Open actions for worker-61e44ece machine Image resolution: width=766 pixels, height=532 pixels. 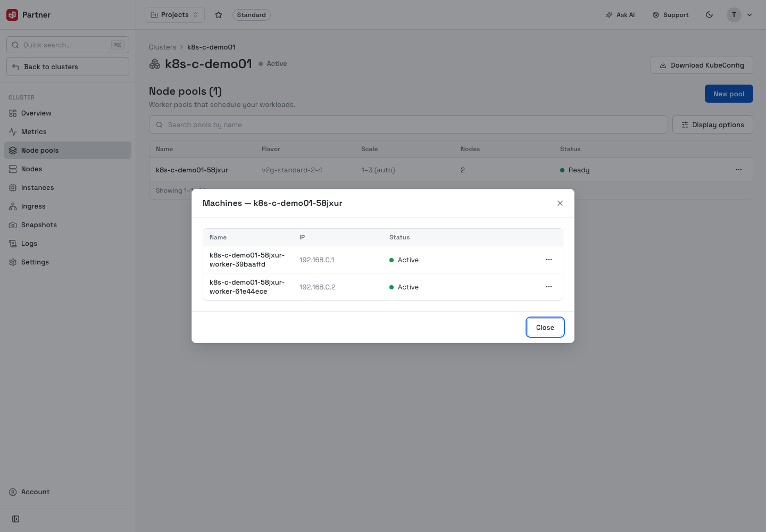(x=548, y=287)
